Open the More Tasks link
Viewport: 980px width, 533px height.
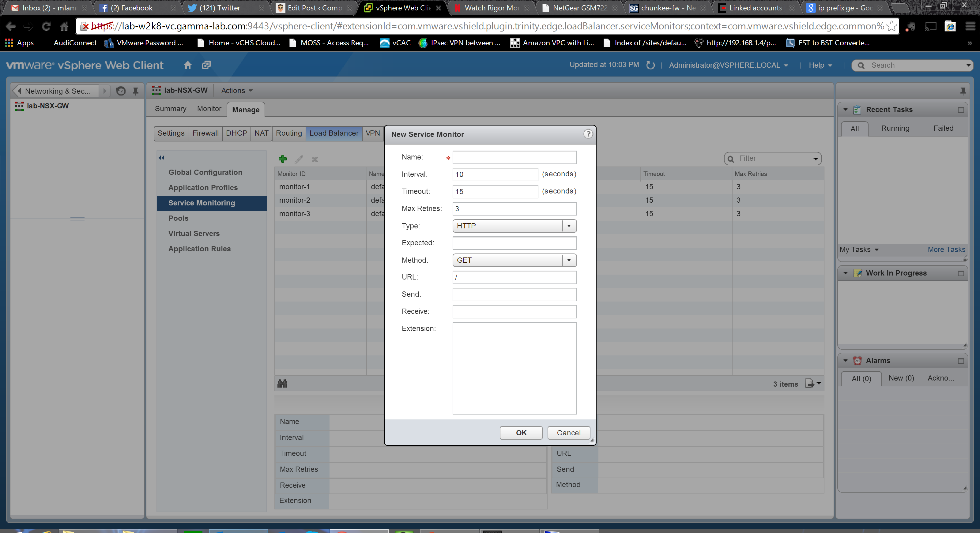946,250
